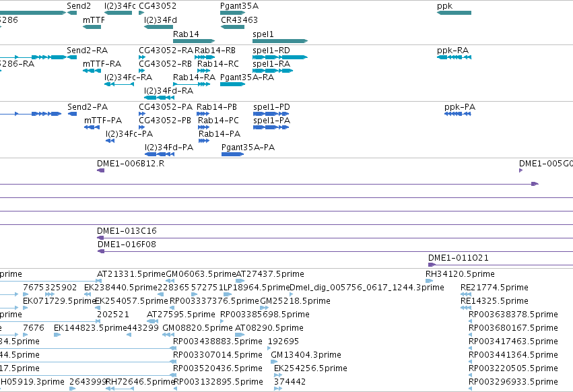Select the RH34120.5prime EST glyph
The image size is (573, 392).
tap(429, 281)
